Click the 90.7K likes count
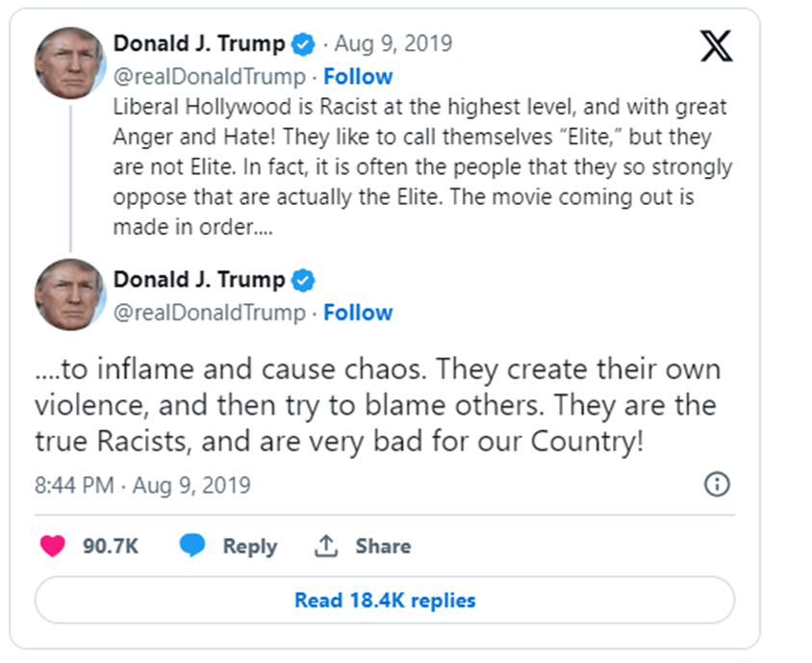 click(111, 546)
